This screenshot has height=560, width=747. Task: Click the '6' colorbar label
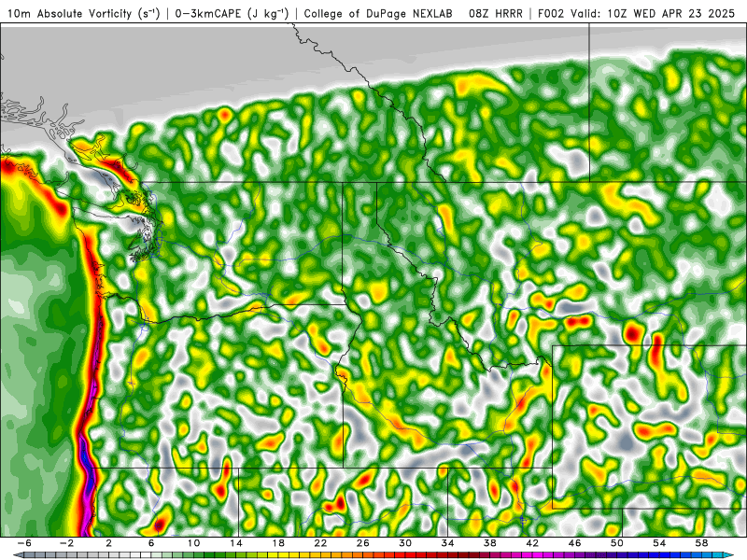(151, 543)
